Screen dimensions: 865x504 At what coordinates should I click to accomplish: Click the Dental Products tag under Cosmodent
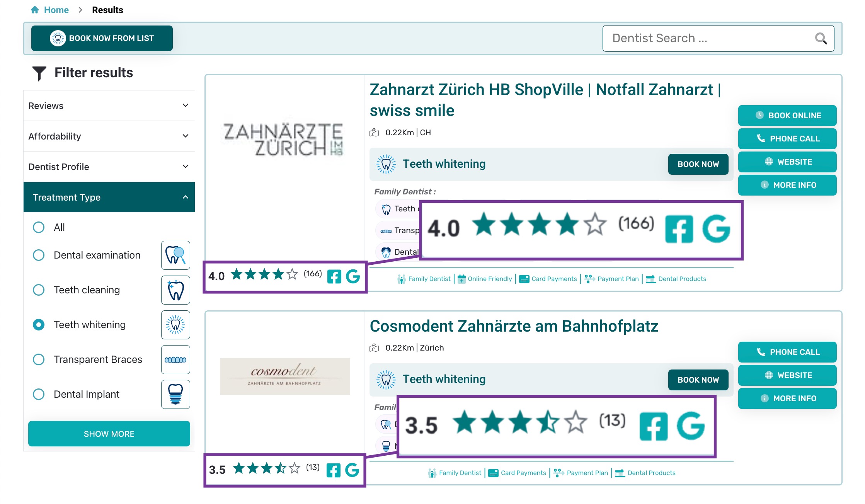pos(645,473)
